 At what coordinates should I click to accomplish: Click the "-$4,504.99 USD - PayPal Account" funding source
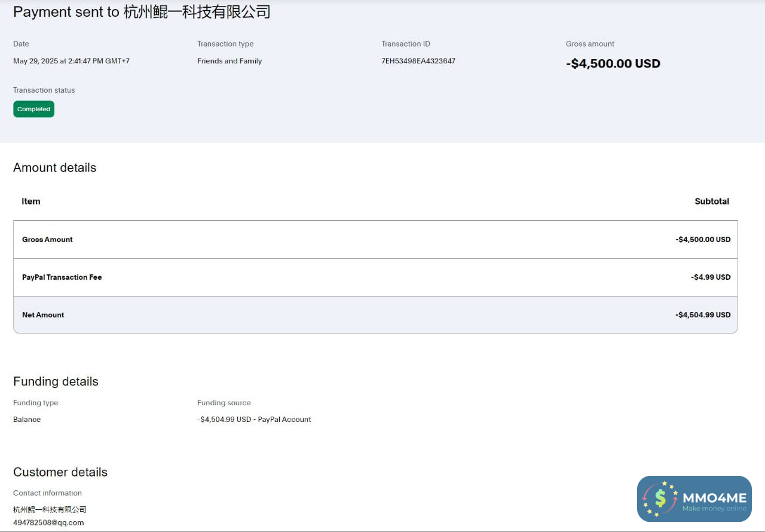[254, 420]
